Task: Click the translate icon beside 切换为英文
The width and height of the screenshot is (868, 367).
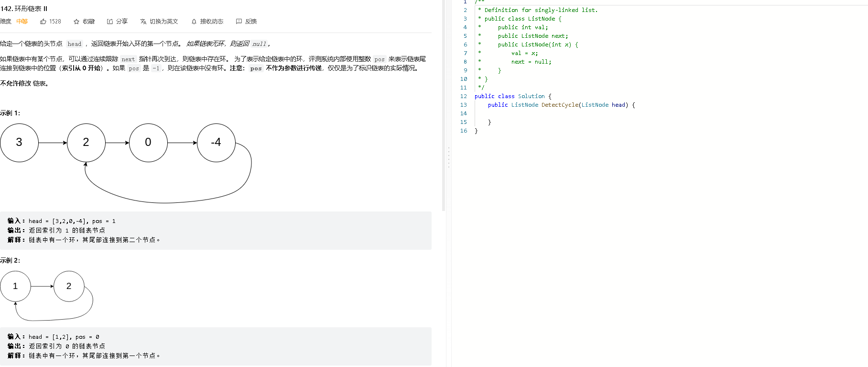Action: [143, 22]
